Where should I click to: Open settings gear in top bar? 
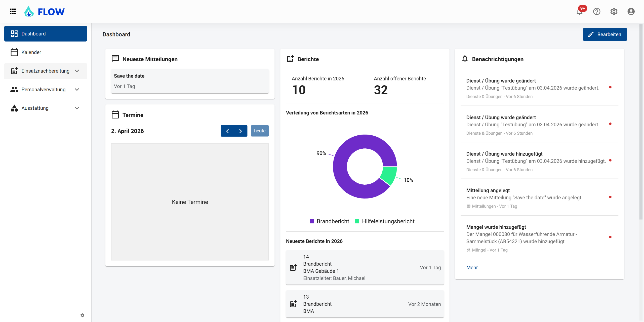pyautogui.click(x=614, y=12)
